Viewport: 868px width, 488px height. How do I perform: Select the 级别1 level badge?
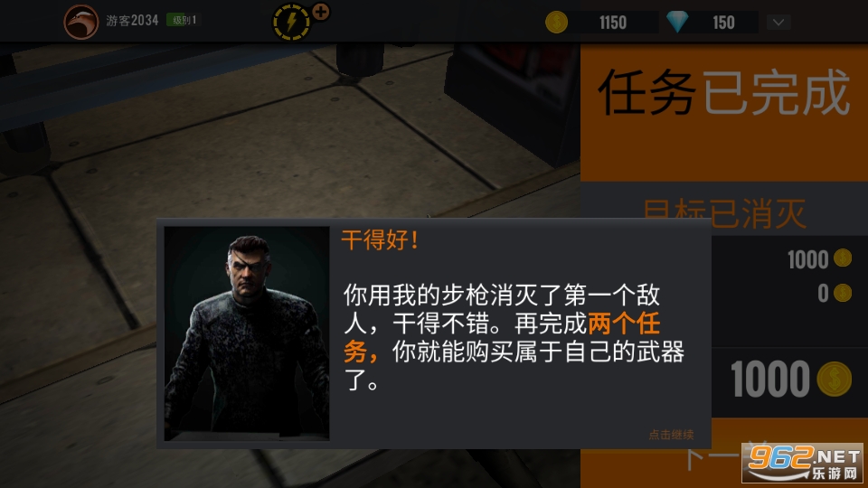coord(183,20)
